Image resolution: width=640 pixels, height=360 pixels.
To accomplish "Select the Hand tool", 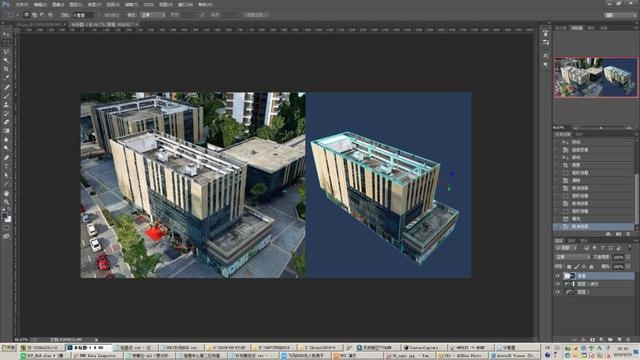I will 6,193.
